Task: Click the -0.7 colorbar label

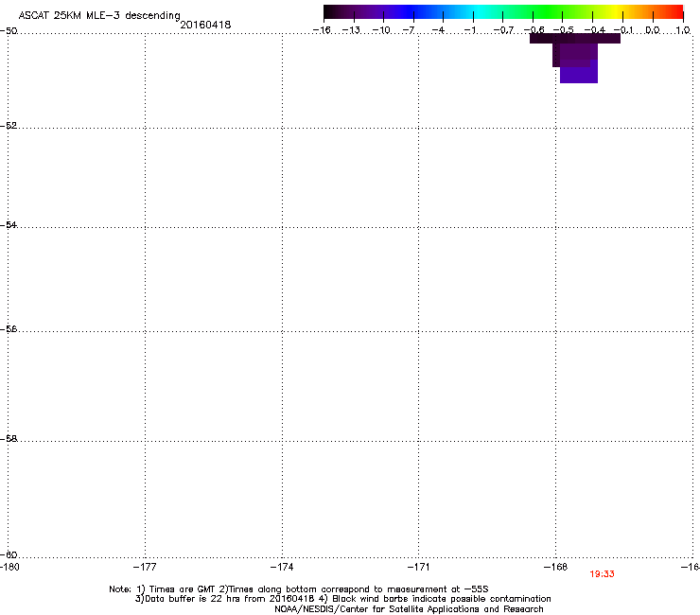Action: pyautogui.click(x=503, y=30)
